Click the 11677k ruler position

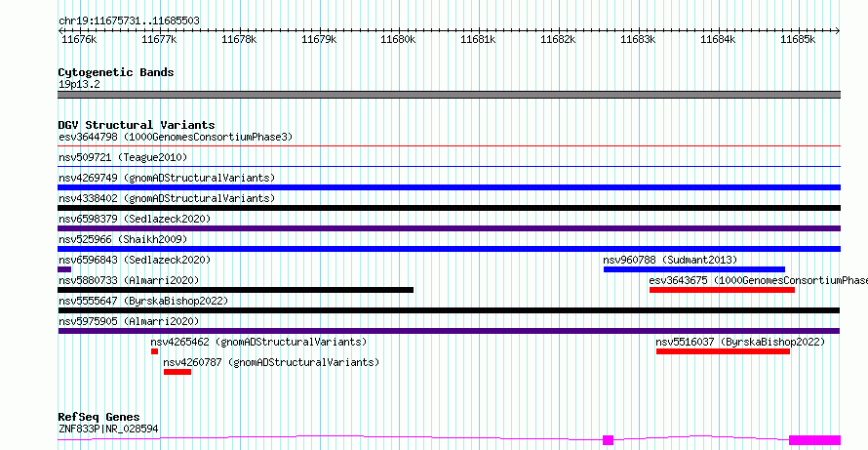point(159,39)
